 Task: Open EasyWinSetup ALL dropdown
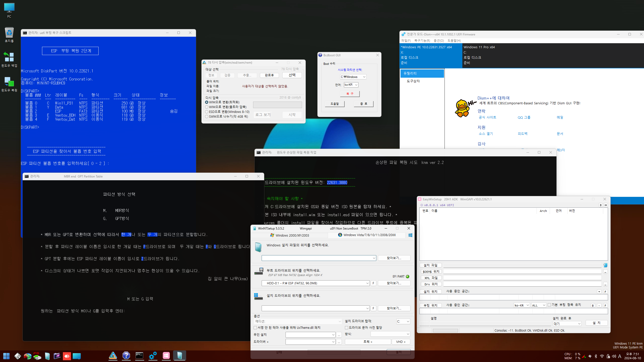tap(539, 305)
